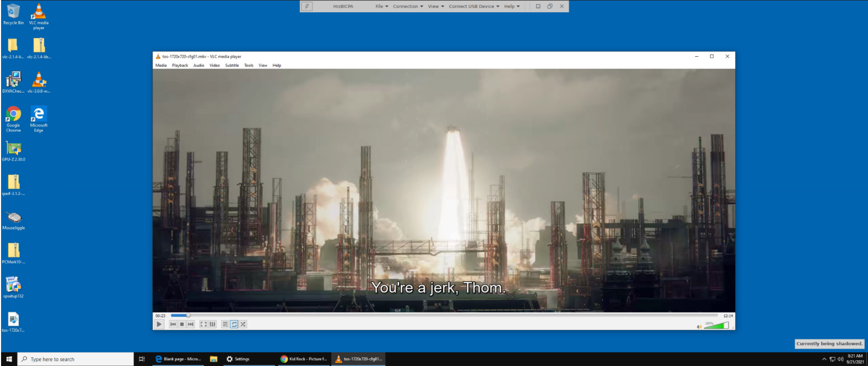Stop playback in VLC
This screenshot has width=868, height=366.
[x=182, y=324]
